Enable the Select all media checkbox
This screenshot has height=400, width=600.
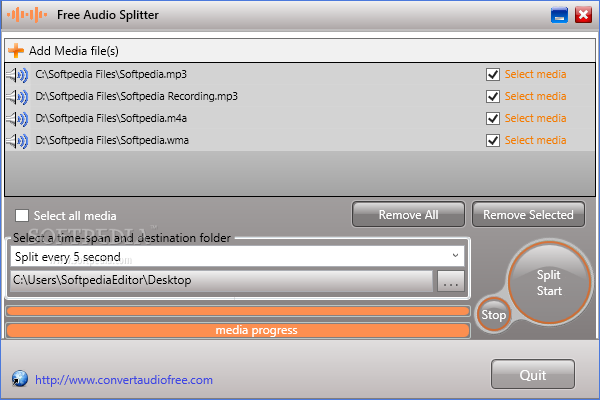(22, 216)
